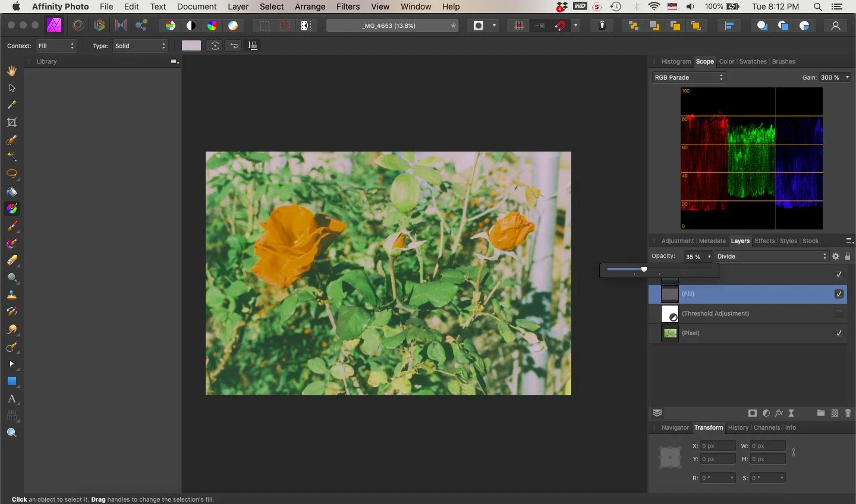Lock the layer with the padlock icon
This screenshot has height=504, width=856.
point(848,256)
